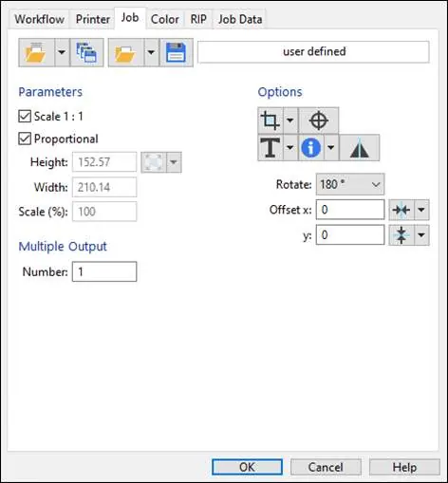Select the Job tab
This screenshot has width=448, height=483.
coord(130,18)
